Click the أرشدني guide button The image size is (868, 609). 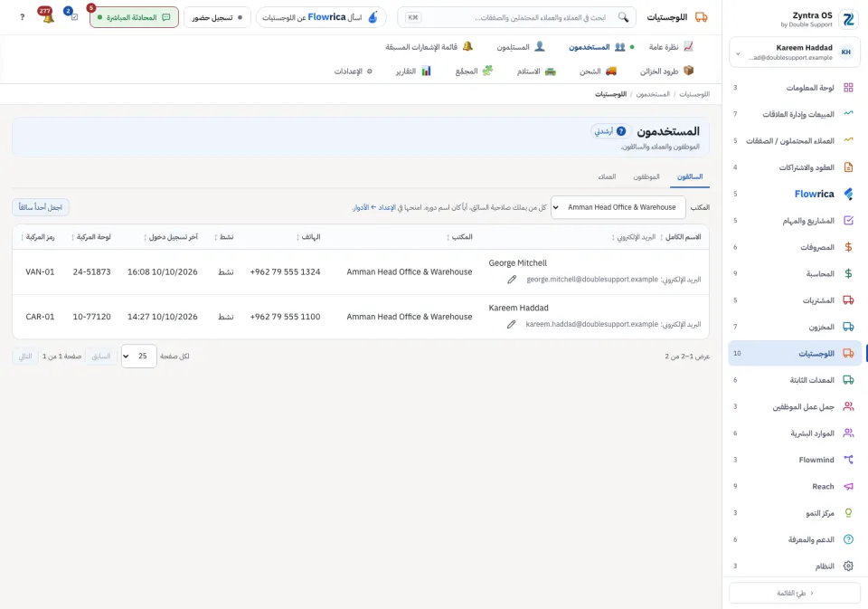click(609, 131)
